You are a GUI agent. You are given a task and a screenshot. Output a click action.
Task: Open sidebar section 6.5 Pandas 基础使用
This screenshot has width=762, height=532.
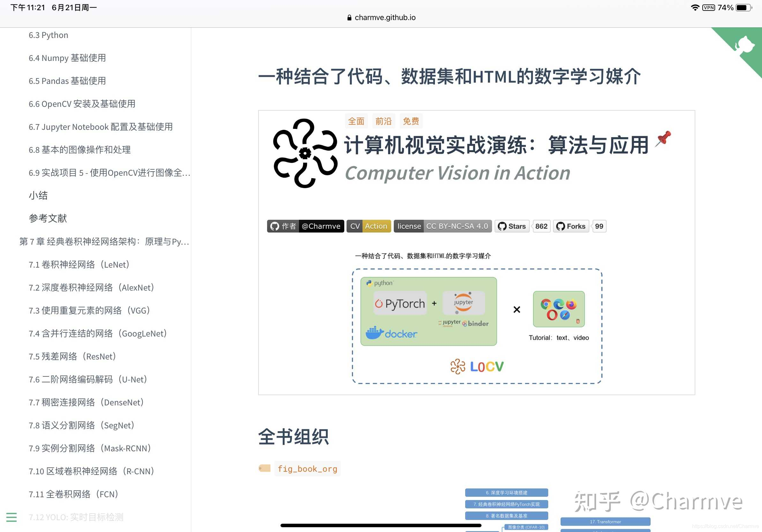click(67, 81)
